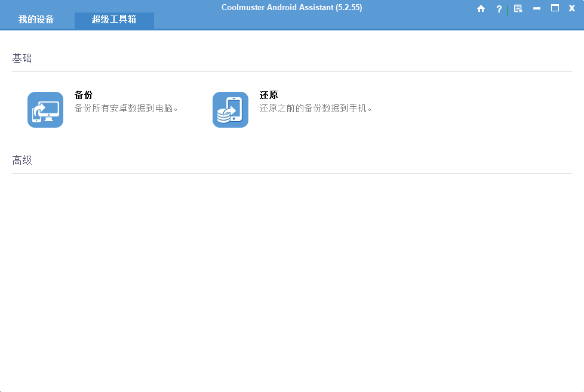
Task: Collapse the 基础 category area
Action: [x=22, y=58]
